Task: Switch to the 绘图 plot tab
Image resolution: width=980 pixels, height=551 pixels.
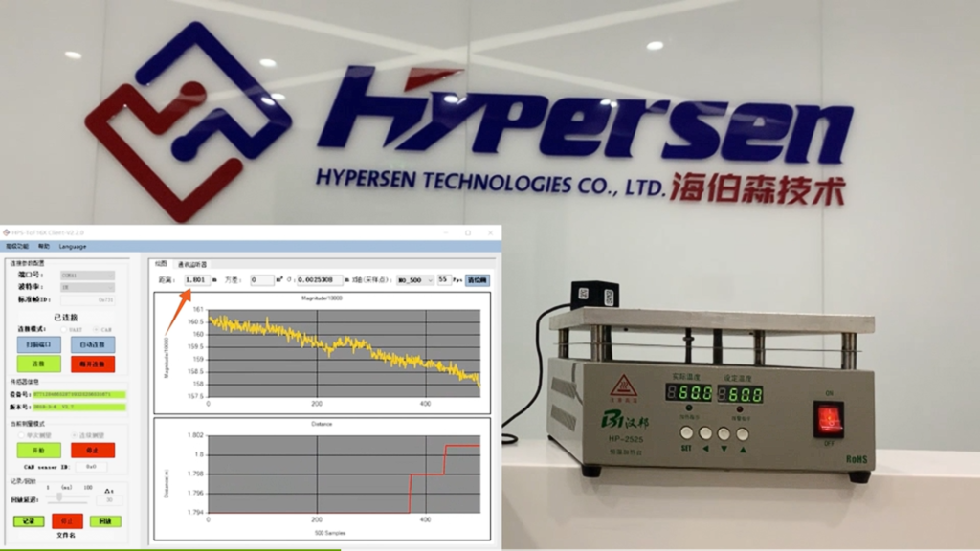Action: tap(161, 264)
